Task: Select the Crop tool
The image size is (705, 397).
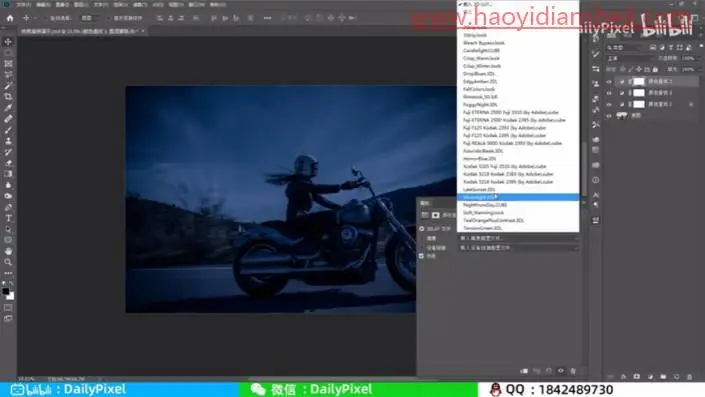Action: [x=8, y=97]
